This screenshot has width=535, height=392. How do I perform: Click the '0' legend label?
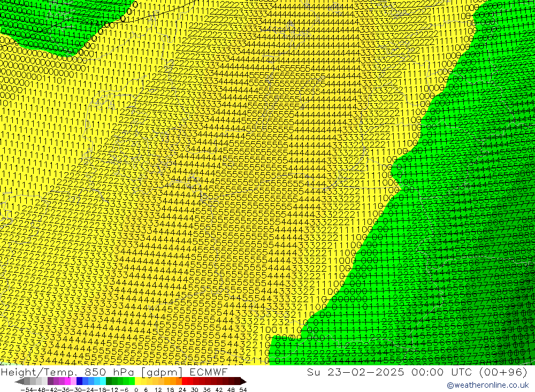[136, 390]
